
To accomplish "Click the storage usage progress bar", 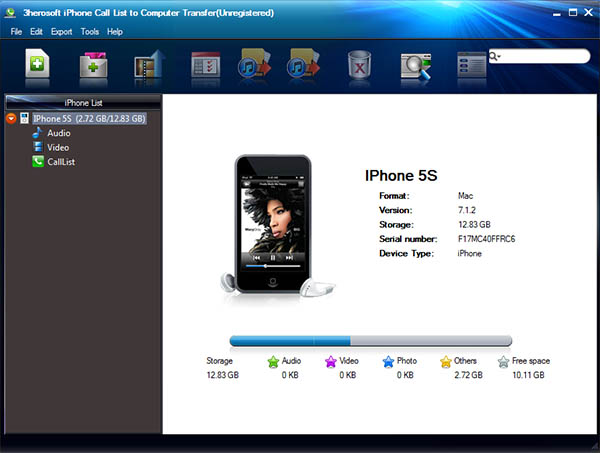I will tap(370, 341).
